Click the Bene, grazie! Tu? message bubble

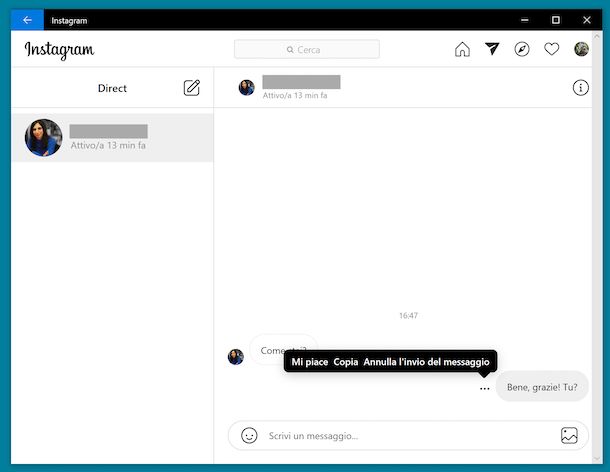[542, 387]
